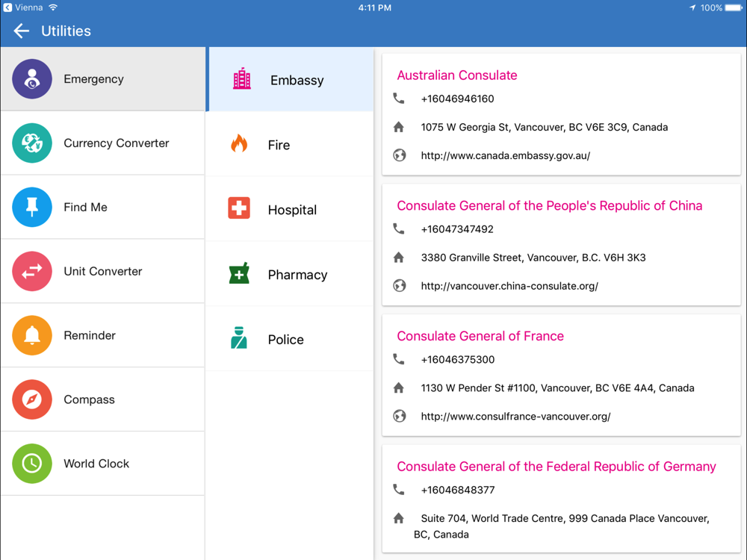Tap the Hospital red cross icon

pyautogui.click(x=239, y=208)
